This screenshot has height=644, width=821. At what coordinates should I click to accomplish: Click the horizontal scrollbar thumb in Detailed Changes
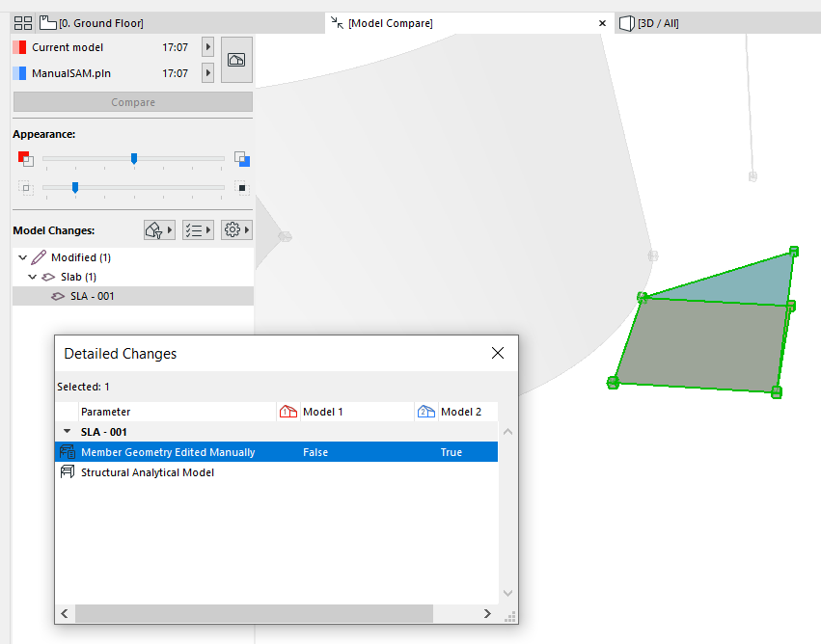pos(254,613)
